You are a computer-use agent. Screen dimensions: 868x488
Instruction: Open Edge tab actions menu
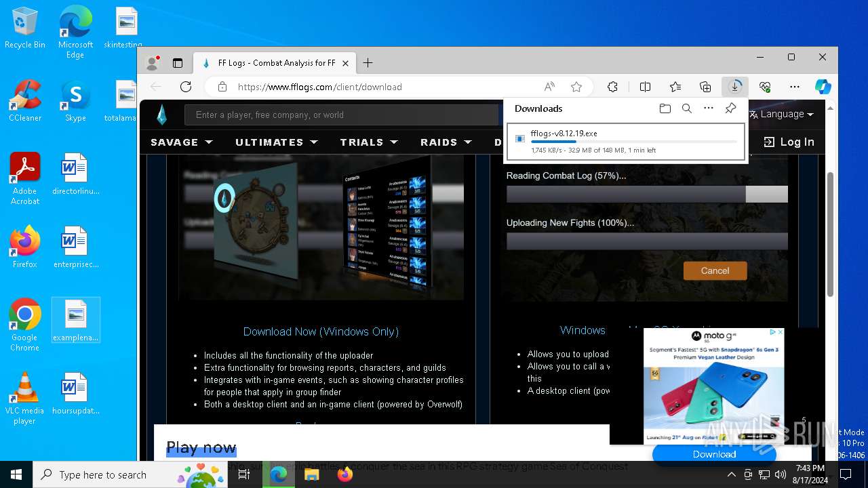coord(178,63)
